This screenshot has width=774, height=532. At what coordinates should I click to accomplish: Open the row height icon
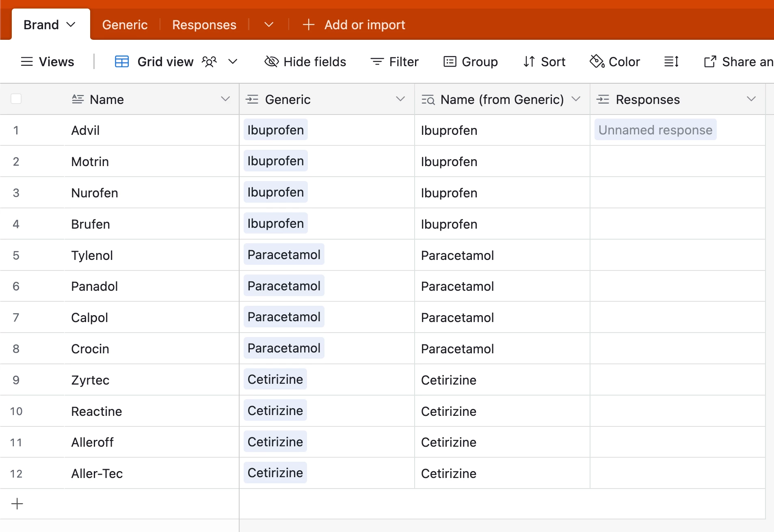coord(672,62)
